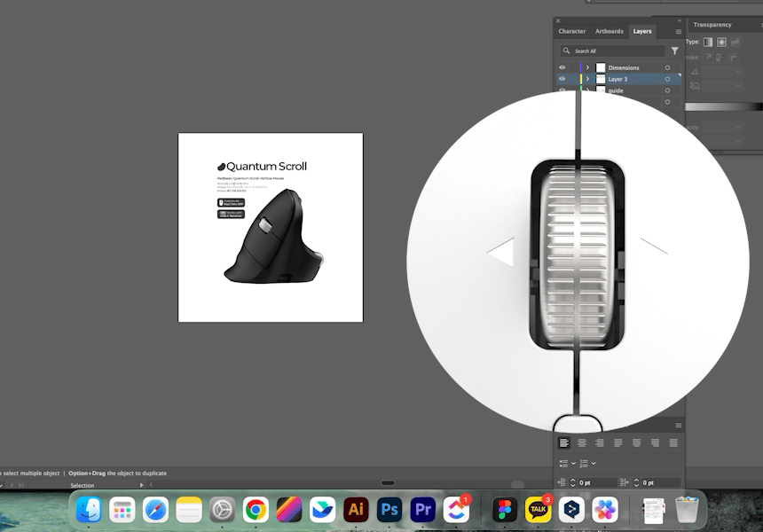Click the Search All layers field
The height and width of the screenshot is (532, 763).
613,51
